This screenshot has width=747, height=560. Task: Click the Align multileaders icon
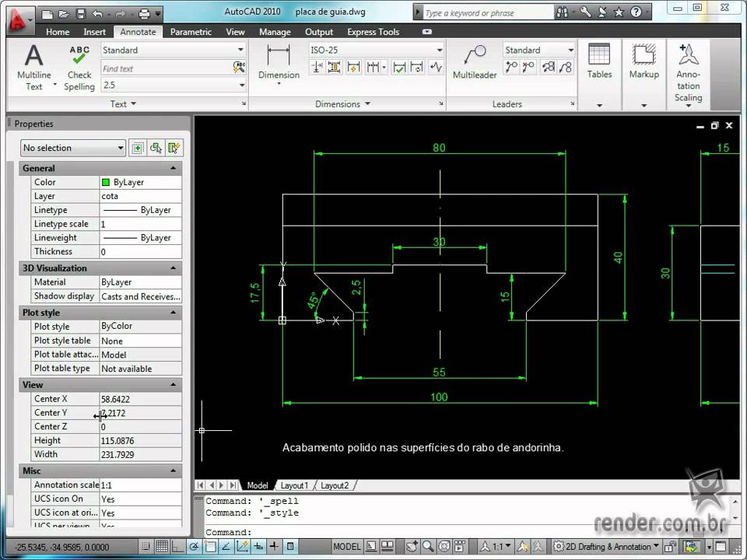(549, 68)
